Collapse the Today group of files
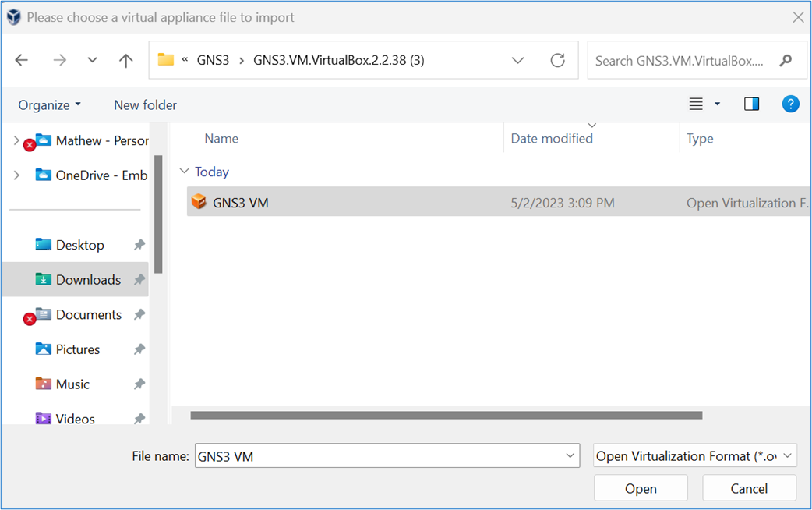Viewport: 812px width, 510px height. pos(184,171)
